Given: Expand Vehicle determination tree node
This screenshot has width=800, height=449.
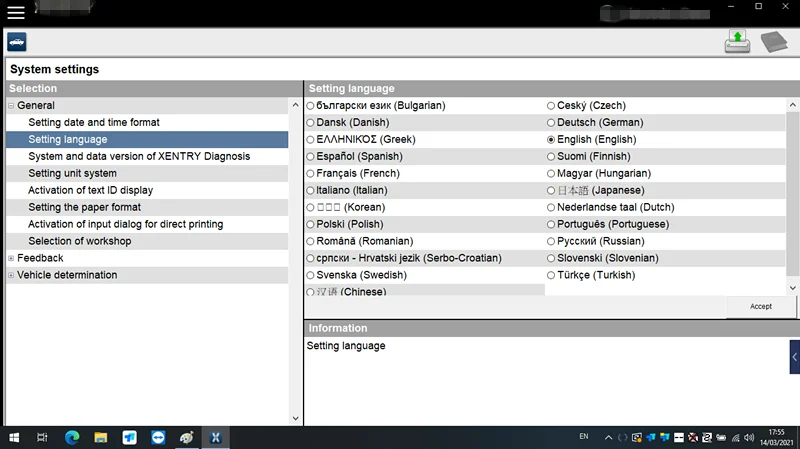Looking at the screenshot, I should click(x=11, y=275).
